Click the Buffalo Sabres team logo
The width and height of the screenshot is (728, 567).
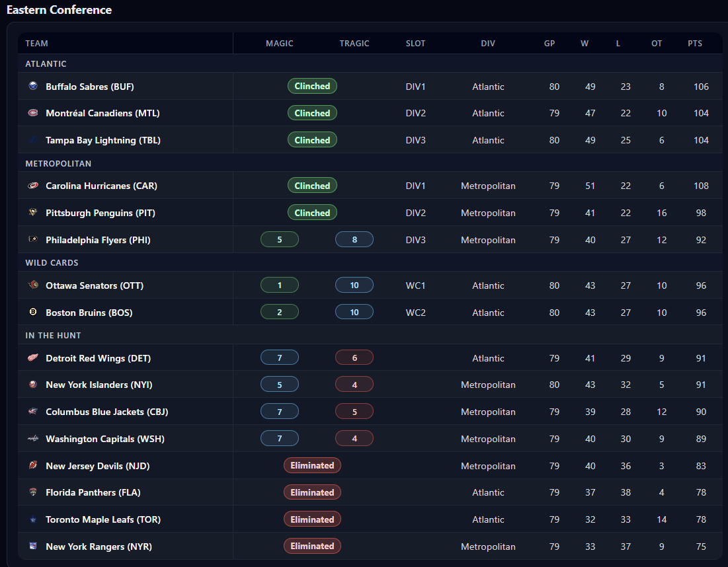coord(33,86)
